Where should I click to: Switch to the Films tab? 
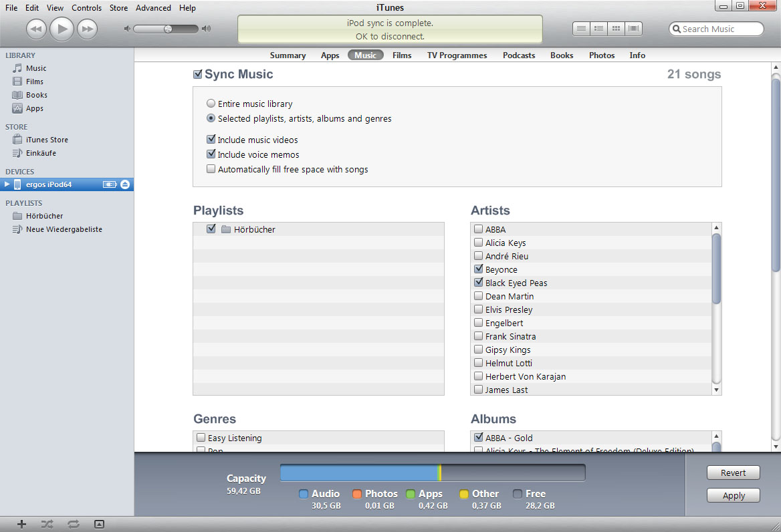(x=402, y=55)
